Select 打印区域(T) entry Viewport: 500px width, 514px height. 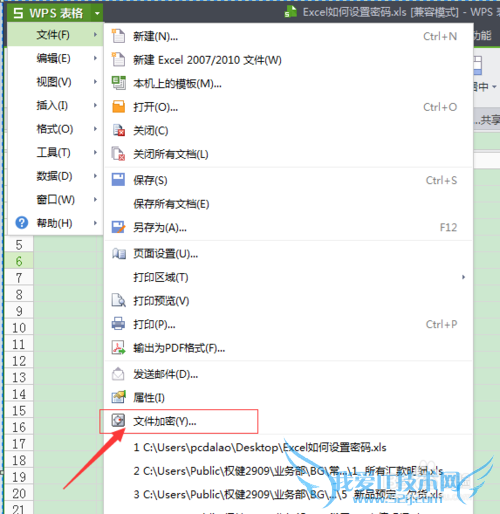[x=289, y=277]
